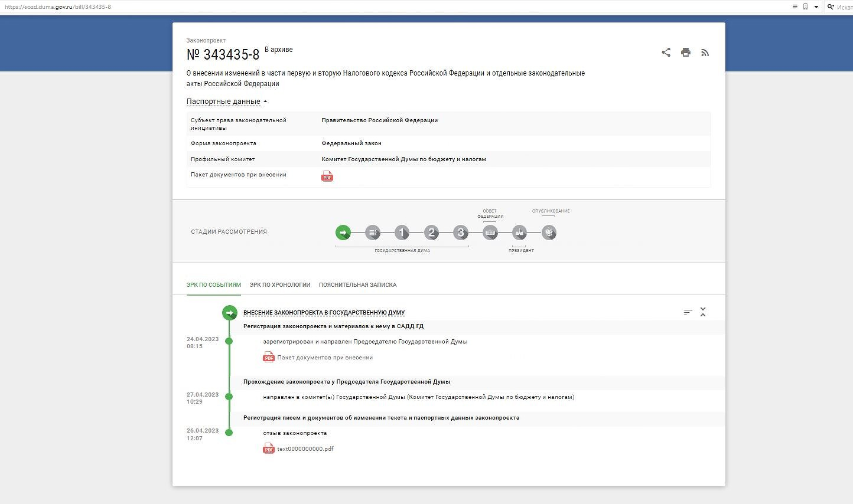Viewport: 853px width, 504px height.
Task: Click the President stage icon
Action: pos(519,233)
